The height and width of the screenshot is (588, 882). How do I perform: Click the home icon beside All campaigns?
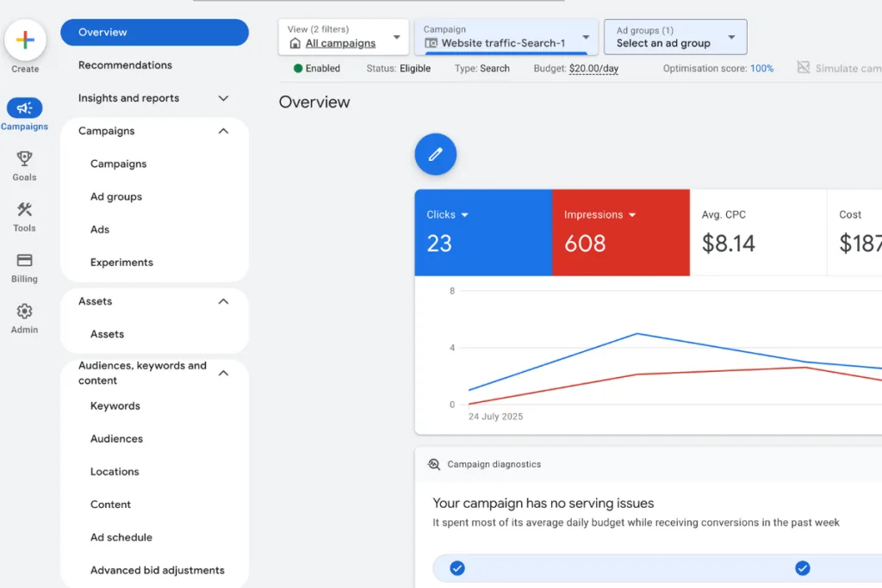click(x=295, y=43)
